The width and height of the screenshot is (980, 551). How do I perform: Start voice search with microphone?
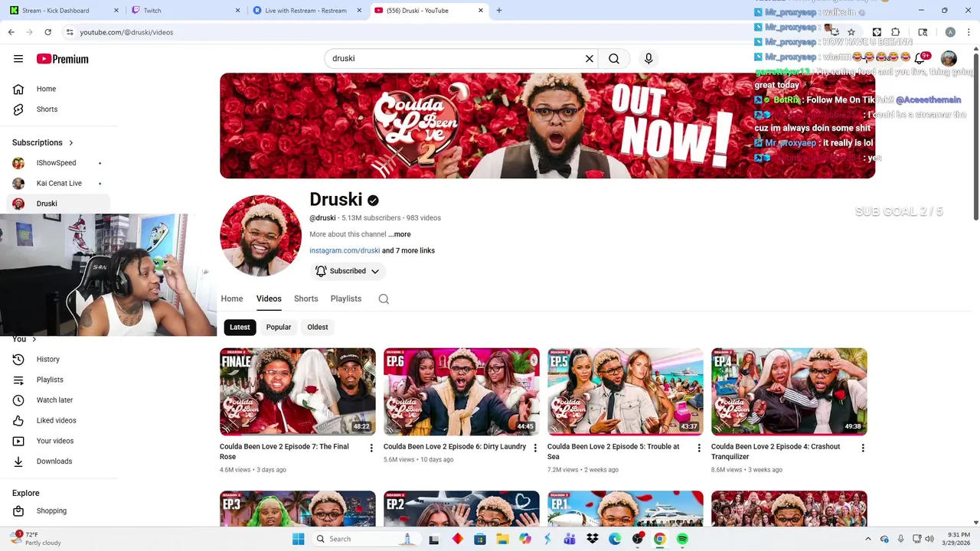(648, 58)
